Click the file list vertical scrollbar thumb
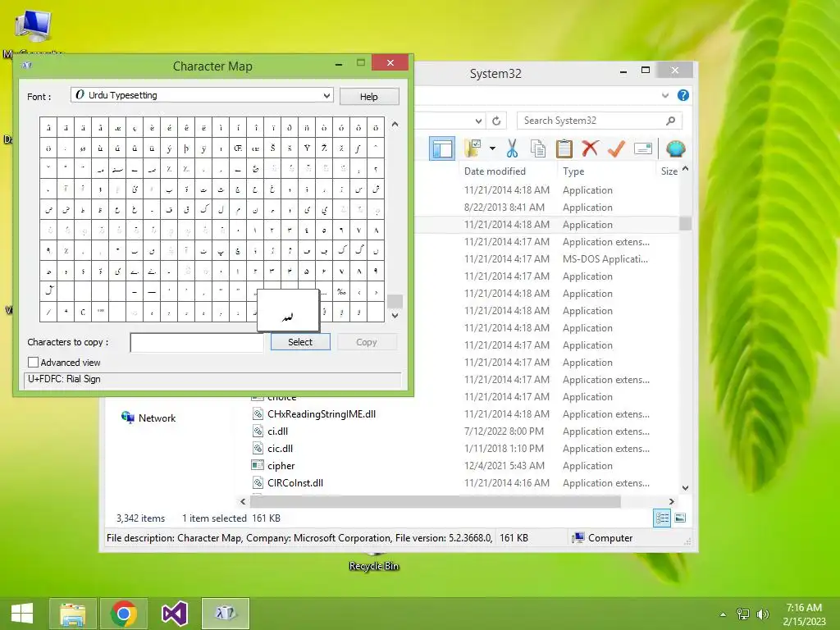 [685, 223]
